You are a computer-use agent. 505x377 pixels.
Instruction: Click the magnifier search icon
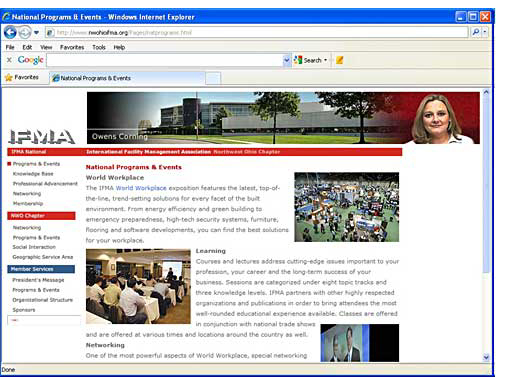[476, 32]
